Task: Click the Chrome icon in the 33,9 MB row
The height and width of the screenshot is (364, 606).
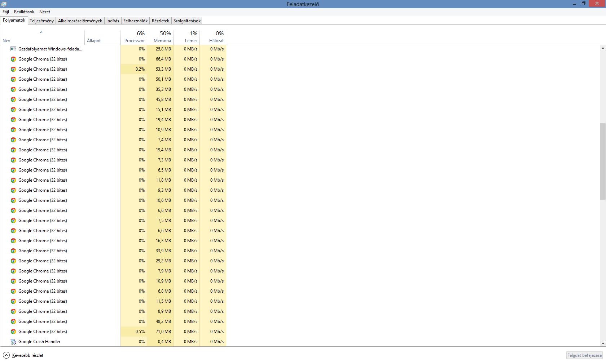Action: tap(13, 251)
